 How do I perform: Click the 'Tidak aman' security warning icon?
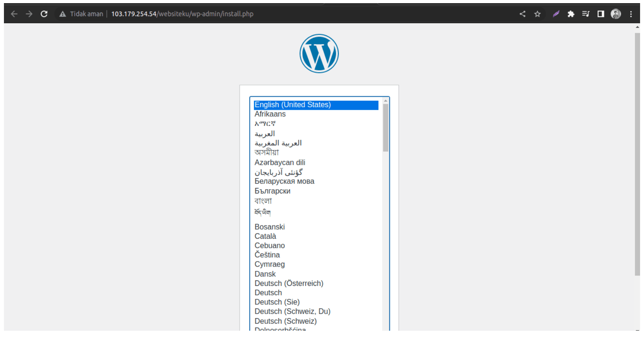62,14
